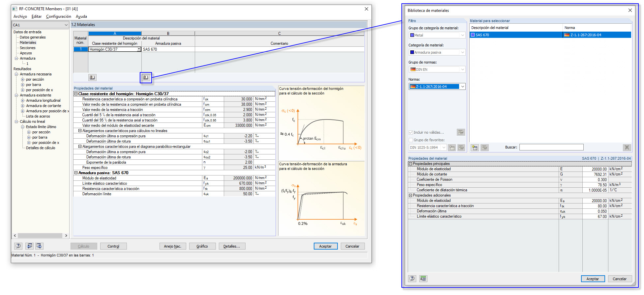Screen dimensions: 644x295
Task: Enable Grupo de favoritos checkbox
Action: click(x=411, y=140)
